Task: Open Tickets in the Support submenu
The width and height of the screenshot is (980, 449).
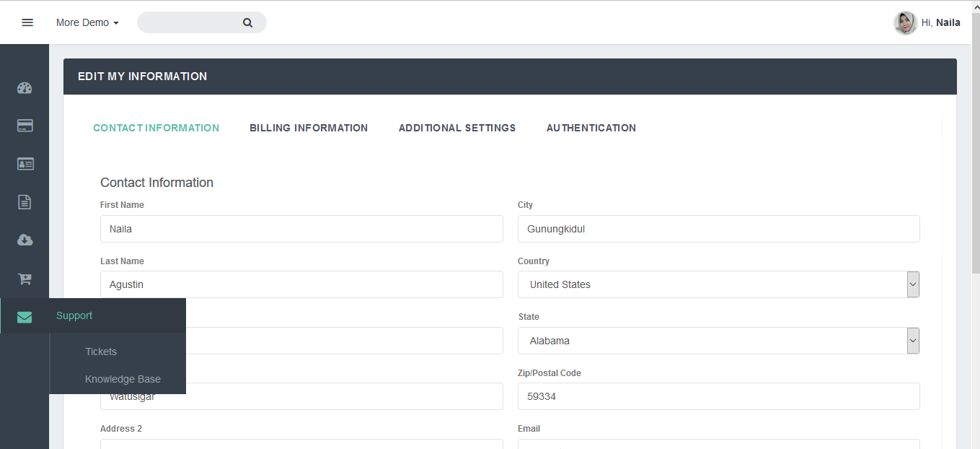Action: point(101,352)
